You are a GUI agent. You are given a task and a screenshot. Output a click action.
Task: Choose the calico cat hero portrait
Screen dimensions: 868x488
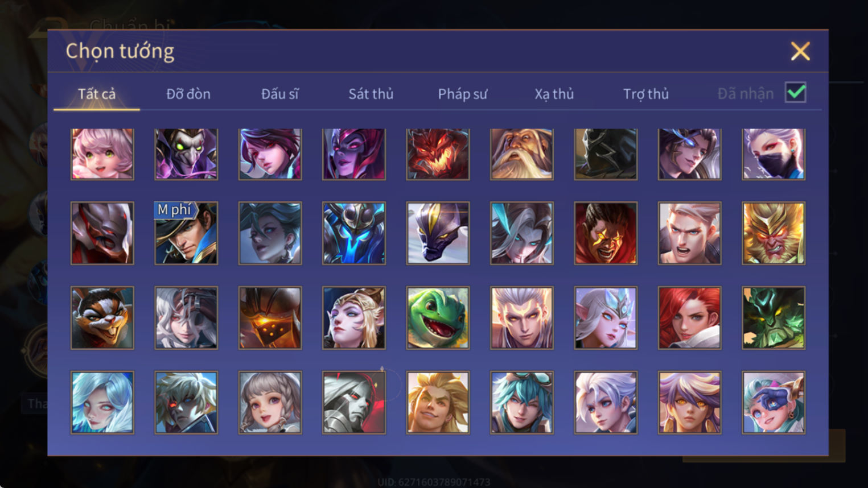102,318
